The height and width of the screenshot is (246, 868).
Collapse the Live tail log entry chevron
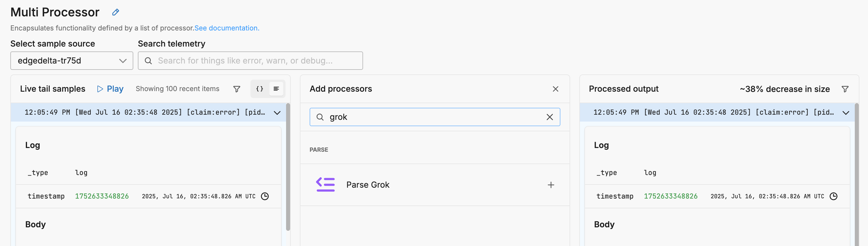pyautogui.click(x=277, y=113)
